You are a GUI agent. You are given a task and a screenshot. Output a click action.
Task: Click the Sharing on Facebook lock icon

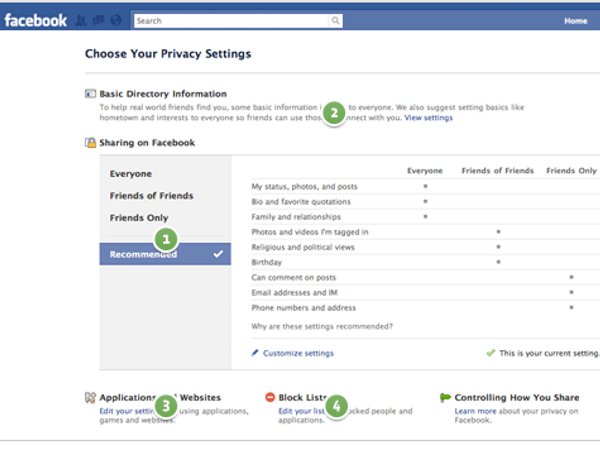point(90,143)
